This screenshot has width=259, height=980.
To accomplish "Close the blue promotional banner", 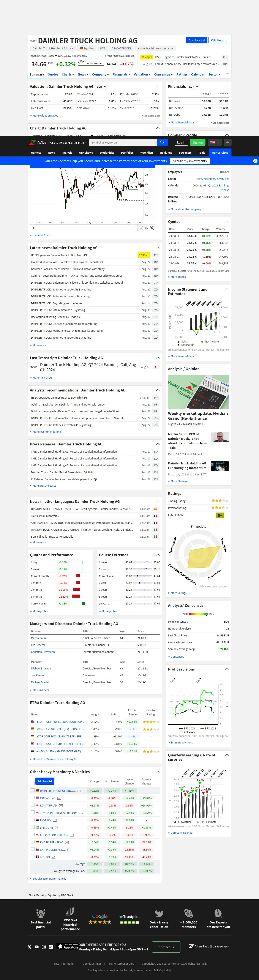I will tap(255, 161).
